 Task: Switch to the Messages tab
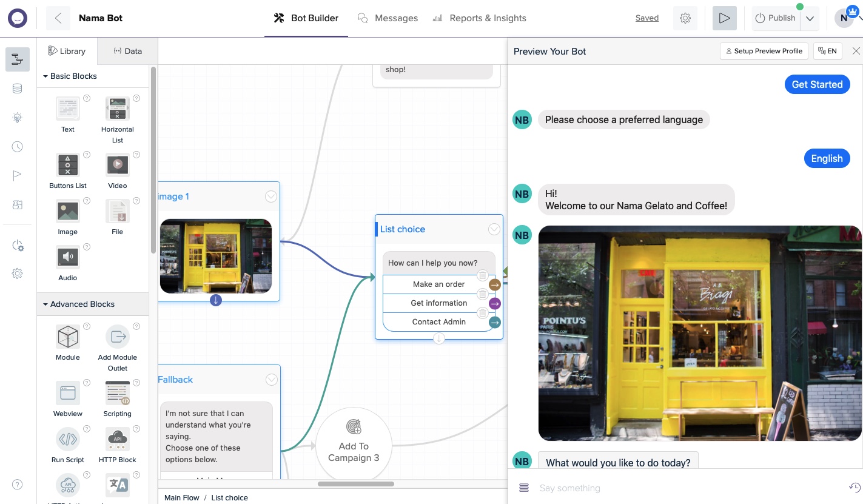388,18
